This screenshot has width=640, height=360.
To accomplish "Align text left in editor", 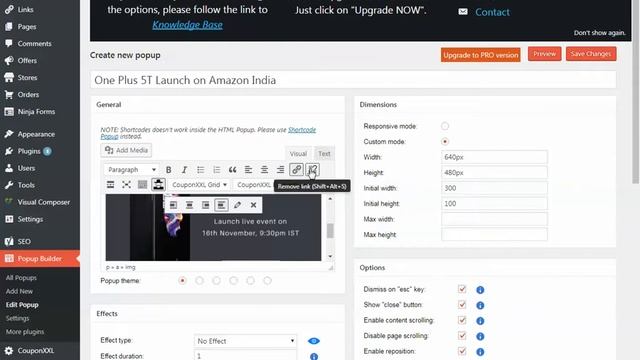I will pos(248,170).
